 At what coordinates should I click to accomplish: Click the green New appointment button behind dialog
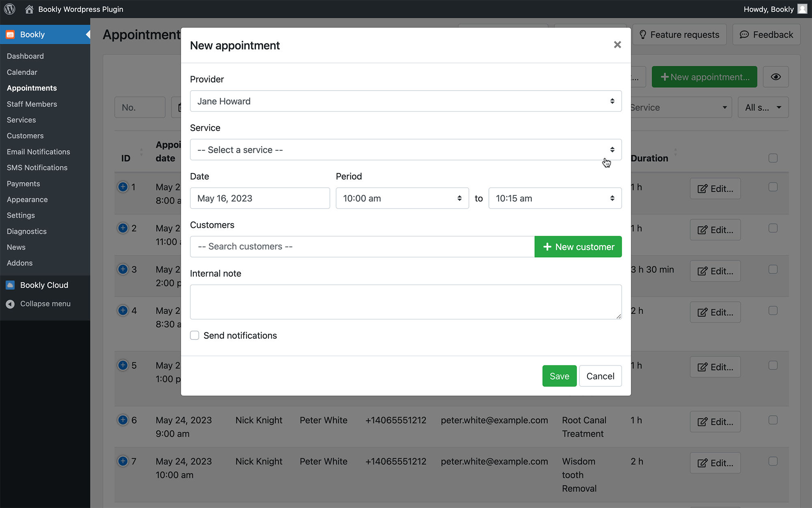[704, 77]
